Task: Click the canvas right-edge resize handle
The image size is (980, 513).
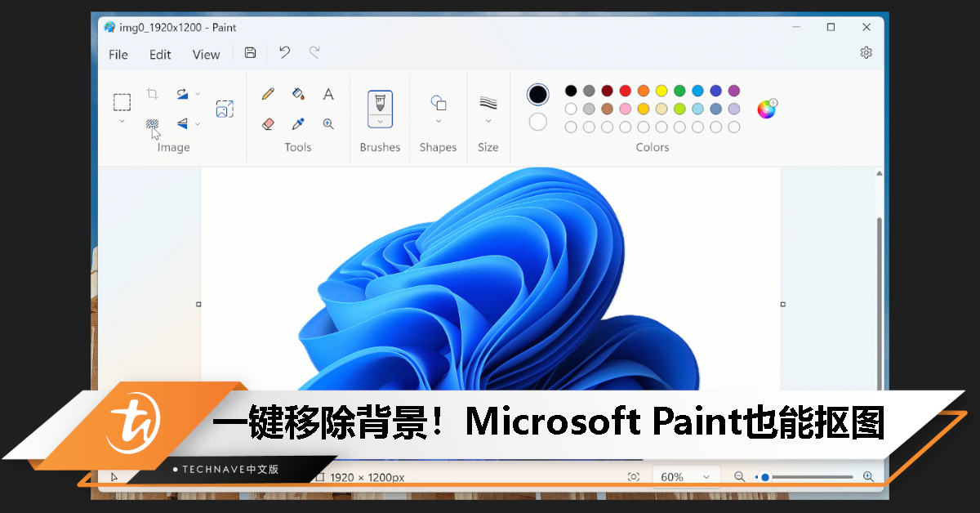Action: (x=782, y=304)
